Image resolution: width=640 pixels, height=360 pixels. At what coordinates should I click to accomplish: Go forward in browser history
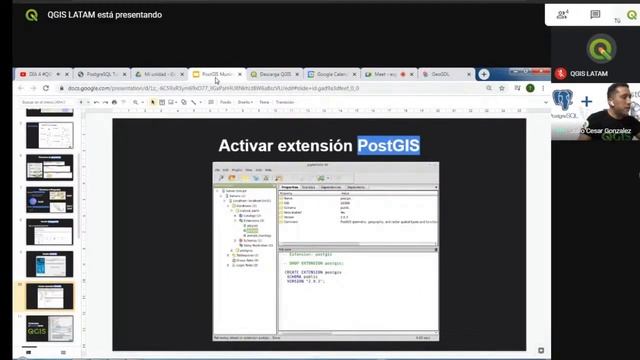33,88
